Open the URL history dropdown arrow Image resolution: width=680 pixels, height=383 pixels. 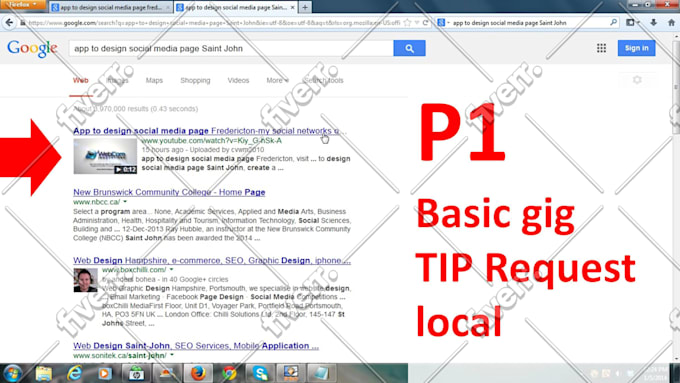[x=417, y=23]
